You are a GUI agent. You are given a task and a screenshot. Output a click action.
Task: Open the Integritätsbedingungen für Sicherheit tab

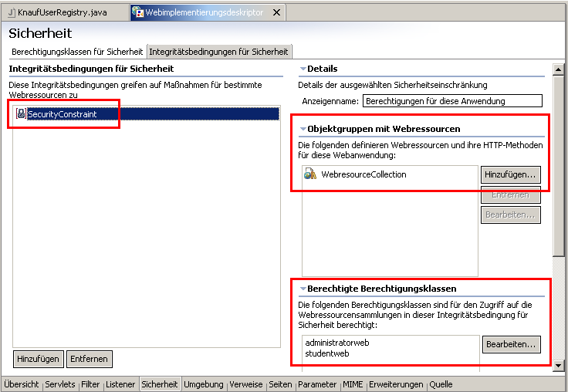tap(219, 52)
